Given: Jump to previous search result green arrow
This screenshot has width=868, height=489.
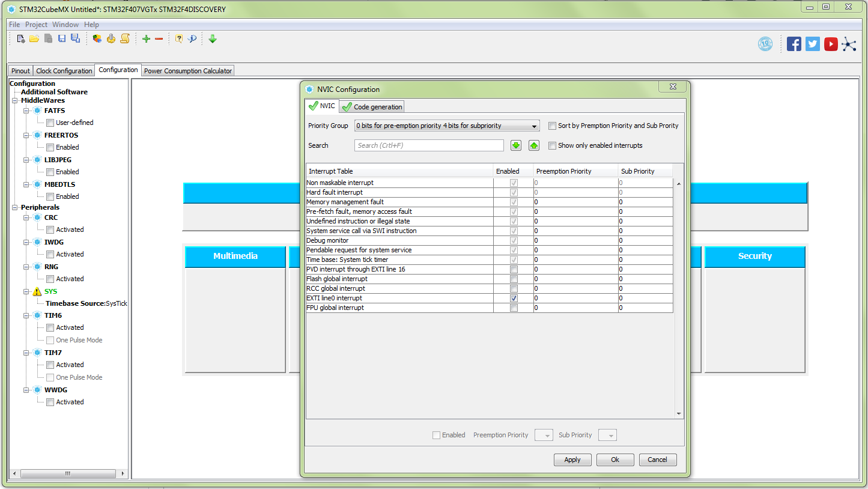Looking at the screenshot, I should [534, 145].
